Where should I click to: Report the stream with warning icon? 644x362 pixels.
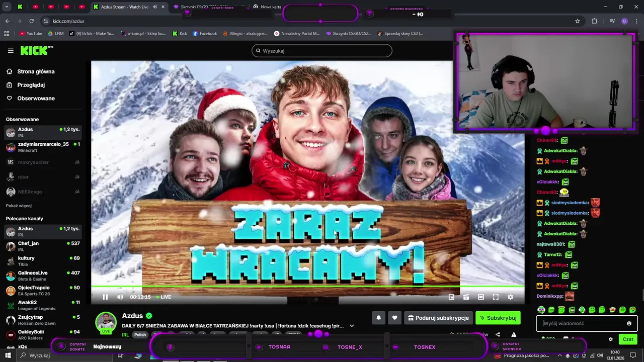click(514, 334)
